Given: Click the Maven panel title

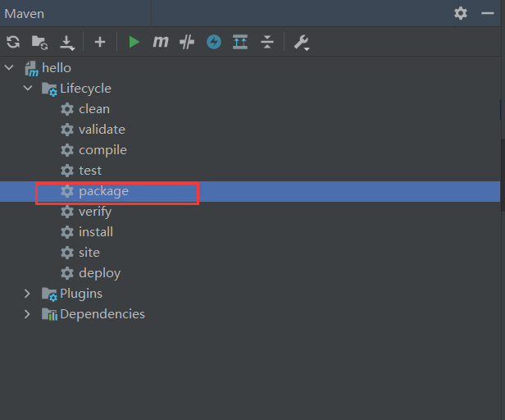Looking at the screenshot, I should [25, 14].
